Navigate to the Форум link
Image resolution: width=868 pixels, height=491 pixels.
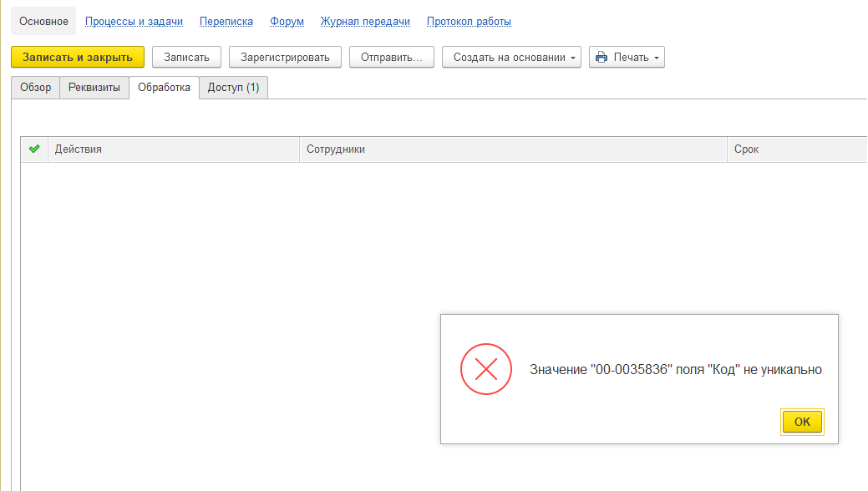(287, 21)
